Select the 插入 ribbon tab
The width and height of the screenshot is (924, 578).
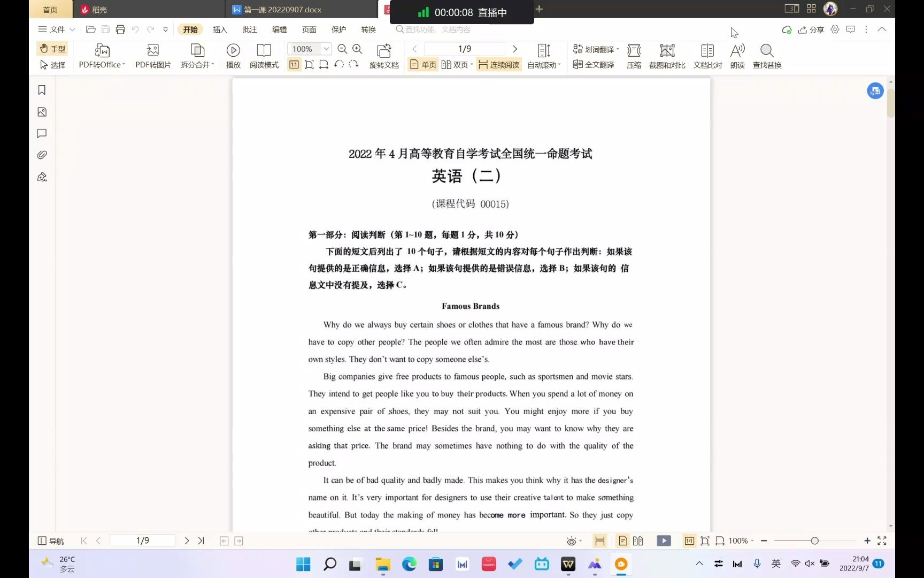[x=220, y=29]
